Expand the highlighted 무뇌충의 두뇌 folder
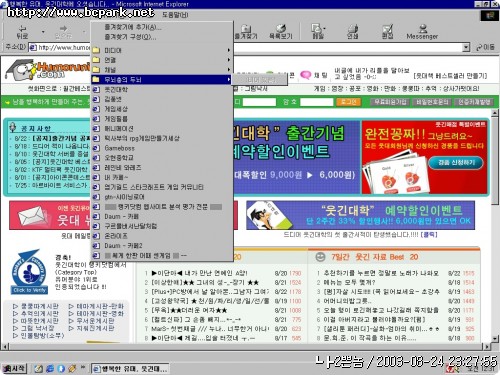This screenshot has width=500, height=375. 161,79
